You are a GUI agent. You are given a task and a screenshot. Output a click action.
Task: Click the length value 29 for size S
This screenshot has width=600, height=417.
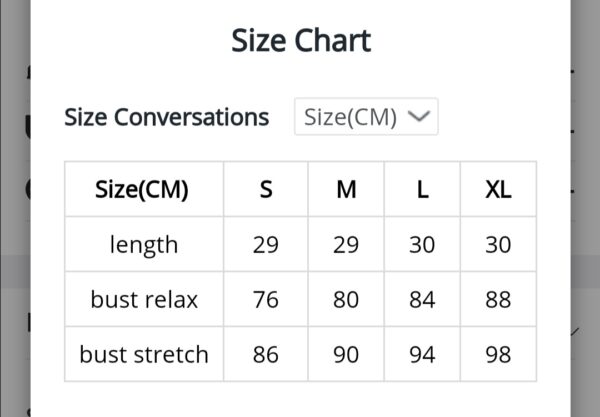tap(266, 244)
